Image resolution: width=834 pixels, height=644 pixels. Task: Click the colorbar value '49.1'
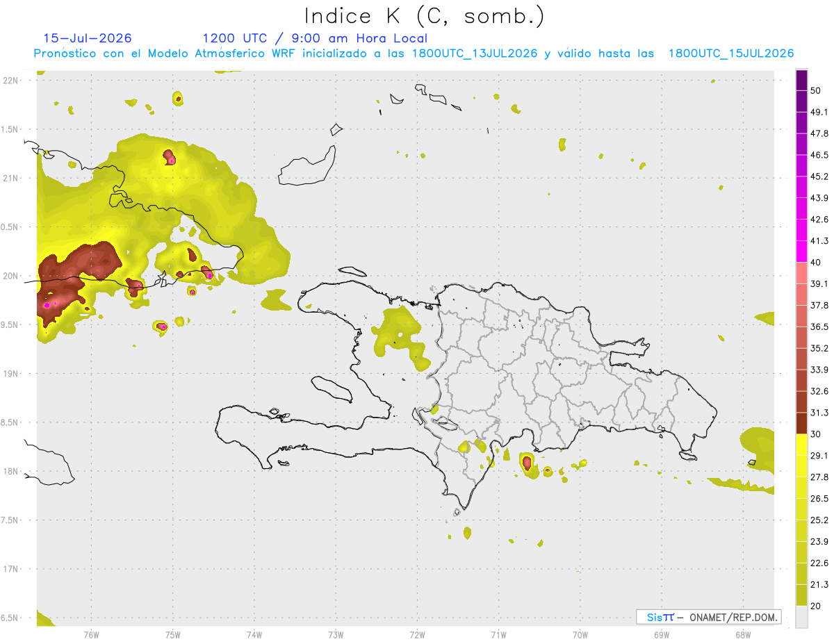pos(819,113)
